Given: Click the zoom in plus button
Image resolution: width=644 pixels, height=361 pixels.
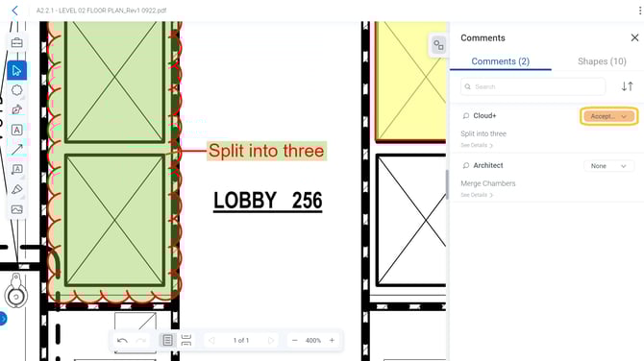Looking at the screenshot, I should click(x=332, y=341).
